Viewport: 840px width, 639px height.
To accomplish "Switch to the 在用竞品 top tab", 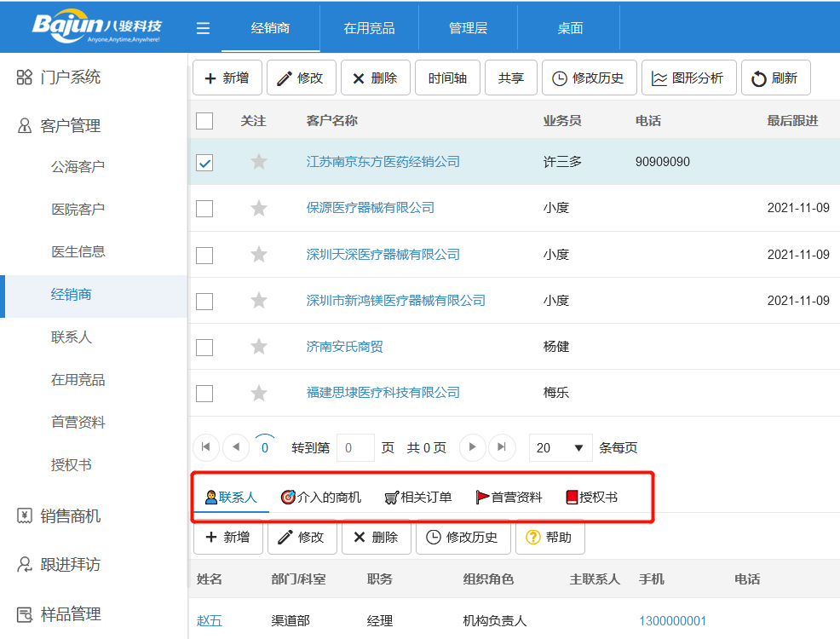I will tap(369, 28).
